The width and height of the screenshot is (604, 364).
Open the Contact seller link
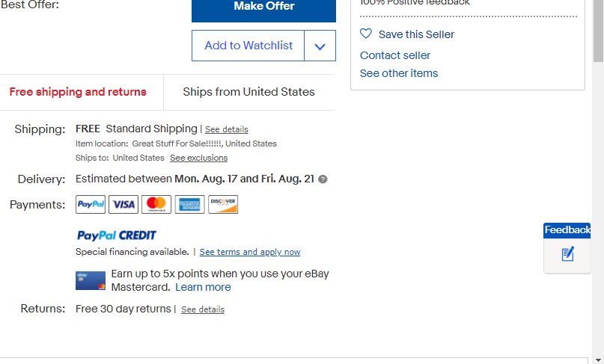[395, 55]
